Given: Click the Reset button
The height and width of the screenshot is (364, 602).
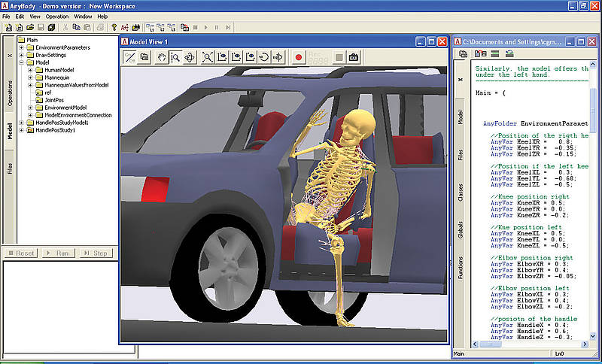Looking at the screenshot, I should [x=20, y=253].
